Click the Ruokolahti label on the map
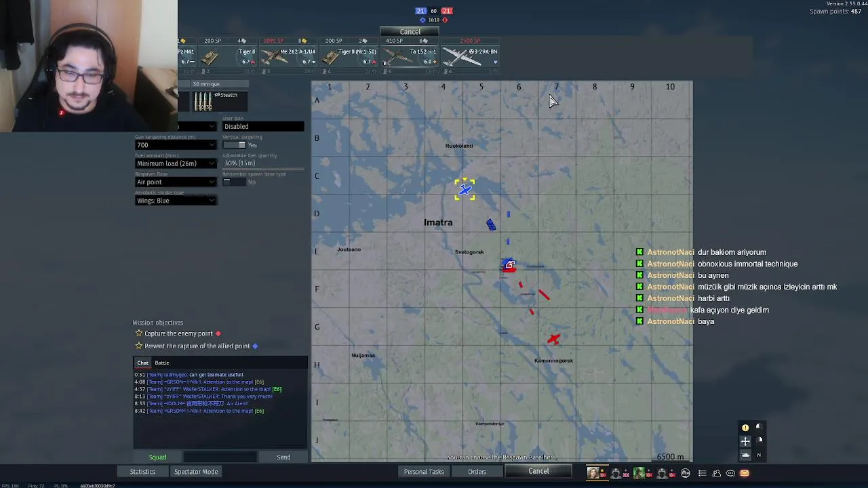The width and height of the screenshot is (868, 488). pos(459,146)
